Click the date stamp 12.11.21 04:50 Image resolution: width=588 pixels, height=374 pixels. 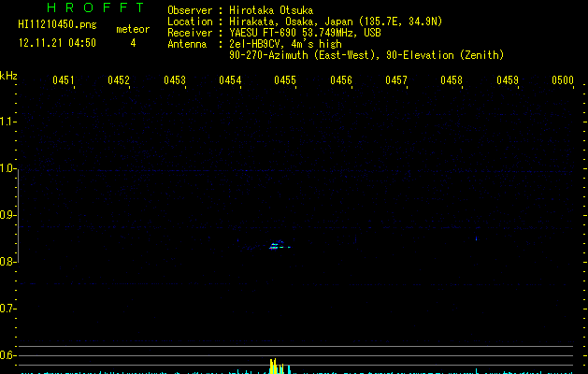pyautogui.click(x=57, y=43)
